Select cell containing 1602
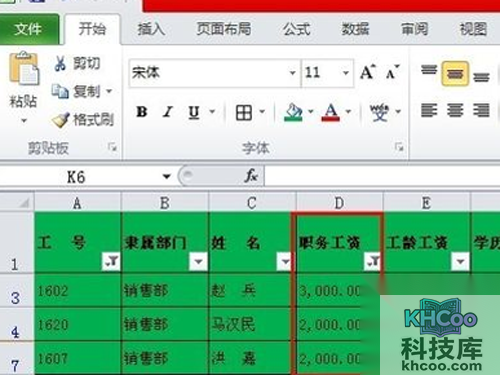Viewport: 500px width, 375px height. pyautogui.click(x=78, y=291)
